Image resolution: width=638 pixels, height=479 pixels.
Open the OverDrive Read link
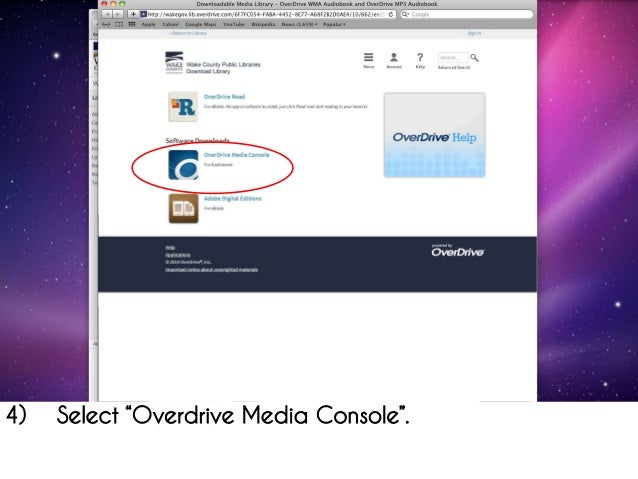[x=224, y=97]
